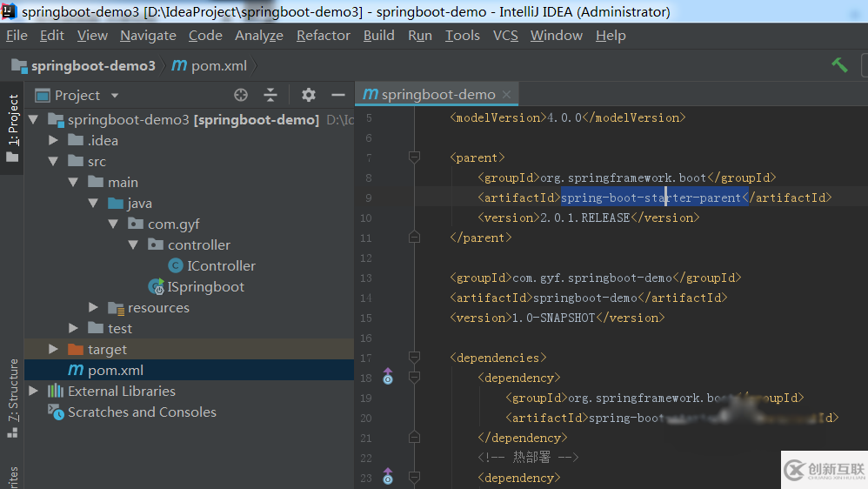Open the Project view dropdown
This screenshot has height=489, width=868.
click(x=115, y=96)
